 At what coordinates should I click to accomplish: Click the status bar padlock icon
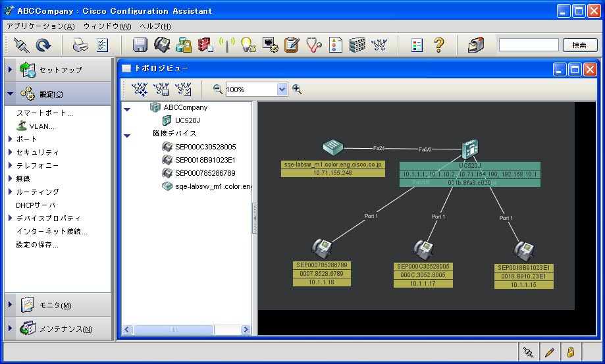[x=570, y=351]
